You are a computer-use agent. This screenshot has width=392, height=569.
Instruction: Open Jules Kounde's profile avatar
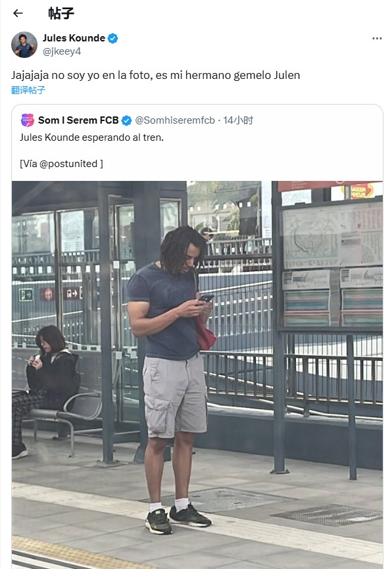24,45
